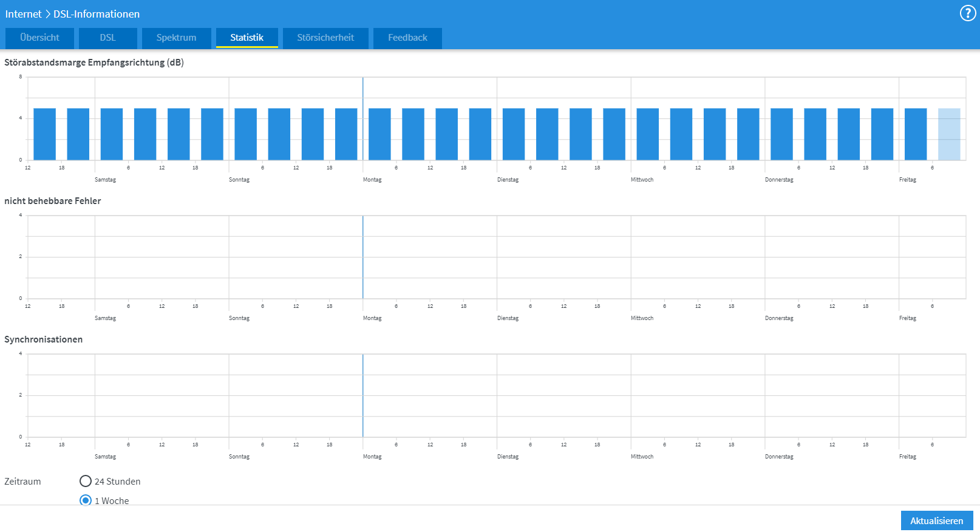Image resolution: width=980 pixels, height=532 pixels.
Task: Switch to the Spektrum tab
Action: (x=176, y=38)
